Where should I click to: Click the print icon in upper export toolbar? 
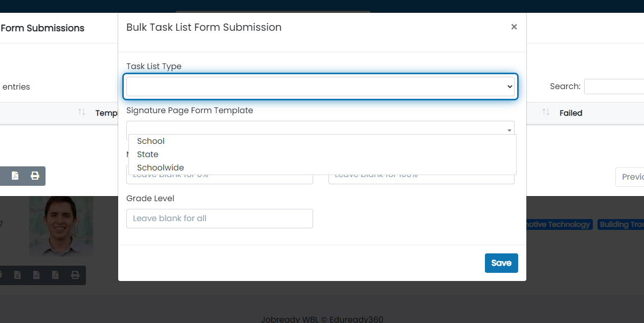[35, 176]
